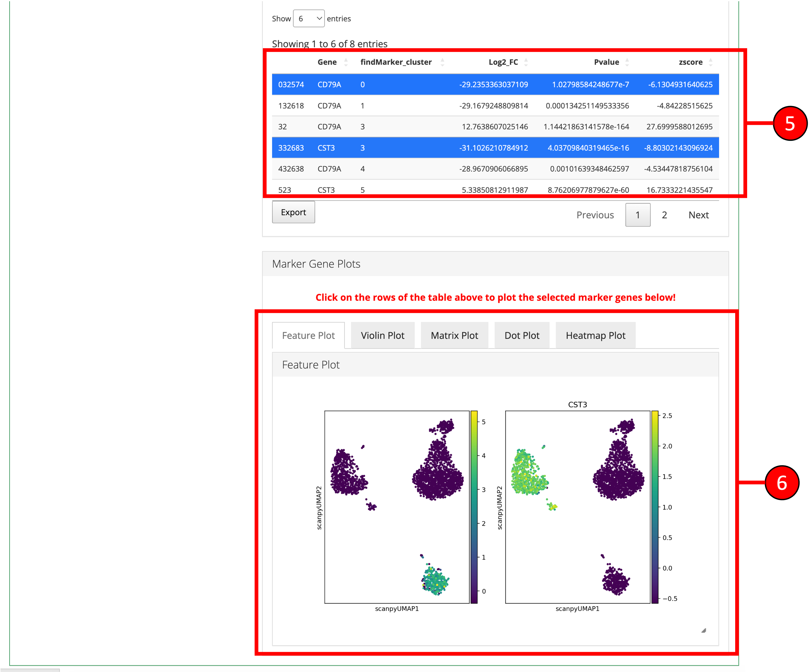Sort table by Gene column arrows

pyautogui.click(x=346, y=62)
